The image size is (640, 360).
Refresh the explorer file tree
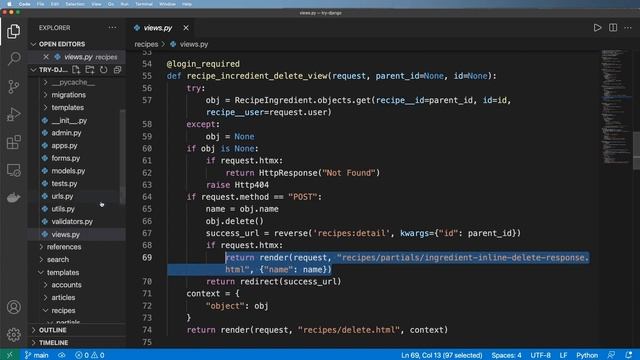104,70
